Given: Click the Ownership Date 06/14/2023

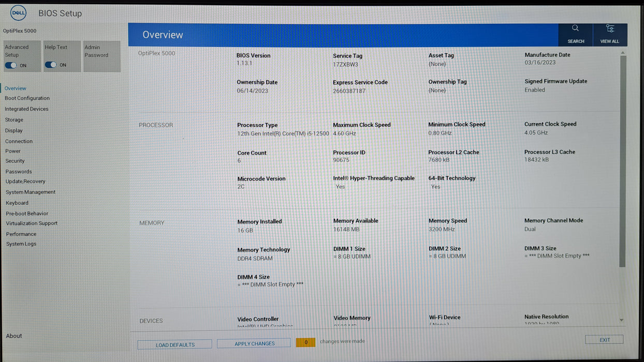Looking at the screenshot, I should coord(253,91).
